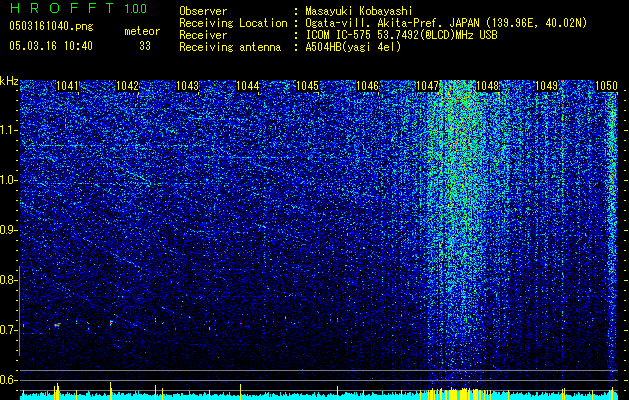The image size is (629, 400).
Task: Click the 1043 time marker
Action: [187, 86]
